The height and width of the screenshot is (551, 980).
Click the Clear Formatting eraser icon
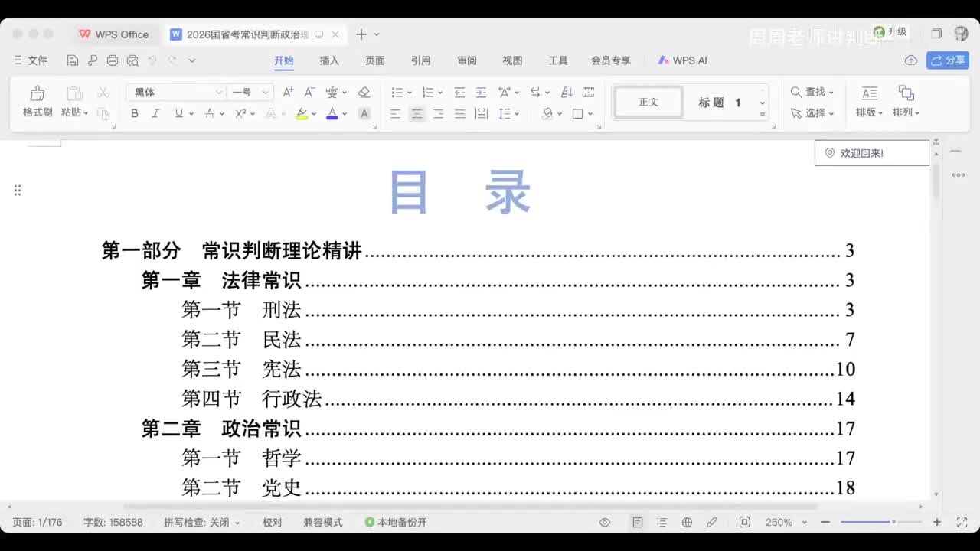point(364,92)
